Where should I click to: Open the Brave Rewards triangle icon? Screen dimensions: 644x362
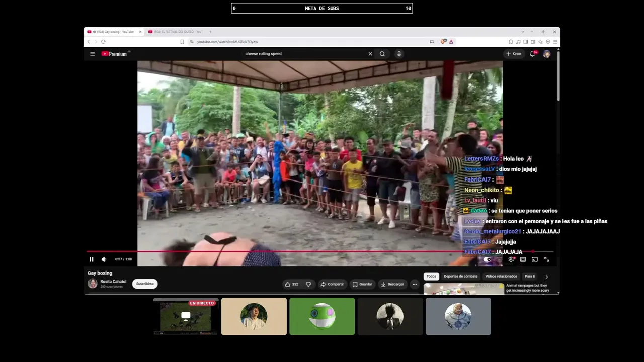pyautogui.click(x=451, y=42)
